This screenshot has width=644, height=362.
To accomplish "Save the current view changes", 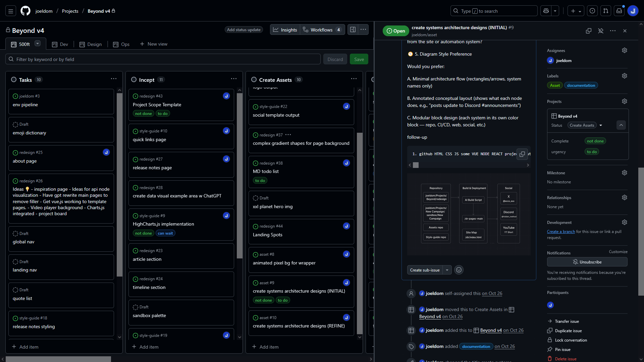I will click(359, 59).
